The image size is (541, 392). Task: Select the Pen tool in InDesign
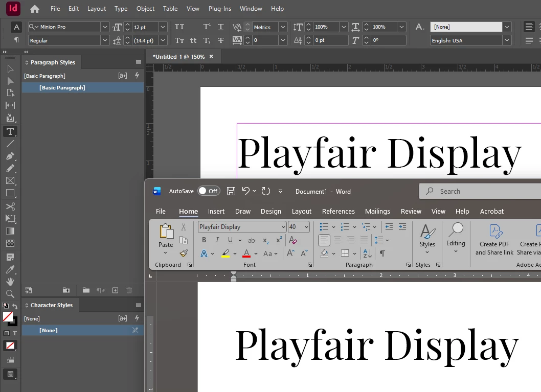coord(10,156)
